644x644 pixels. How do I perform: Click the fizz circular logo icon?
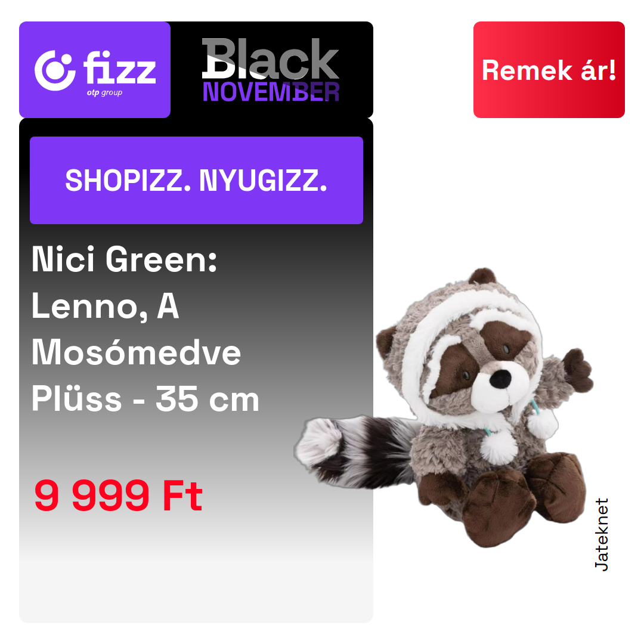click(x=55, y=70)
